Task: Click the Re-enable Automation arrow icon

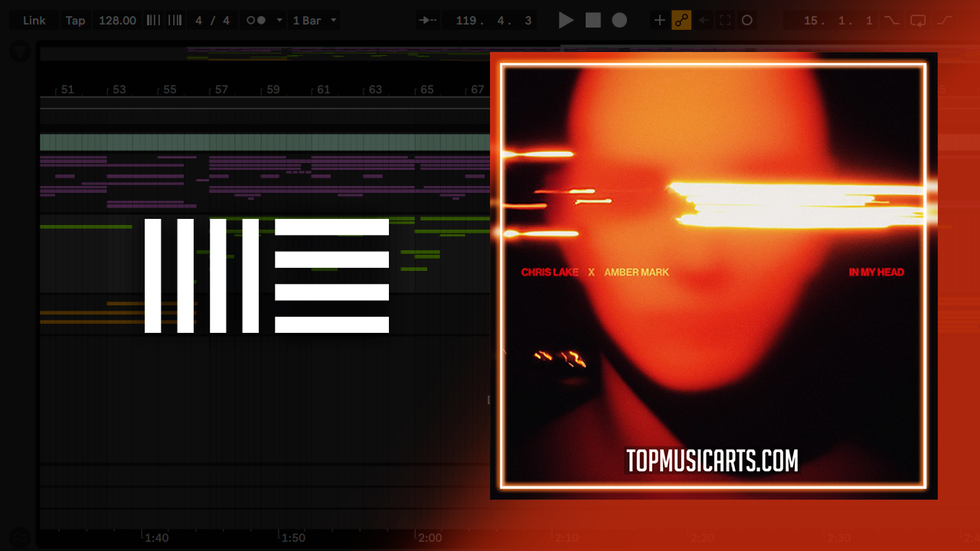Action: click(704, 21)
